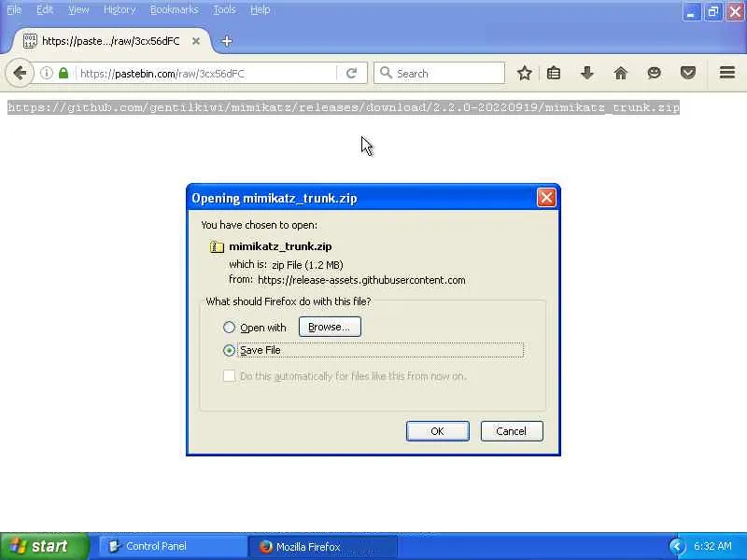Select the Save File radio button
Viewport: 747px width, 560px height.
pos(229,351)
